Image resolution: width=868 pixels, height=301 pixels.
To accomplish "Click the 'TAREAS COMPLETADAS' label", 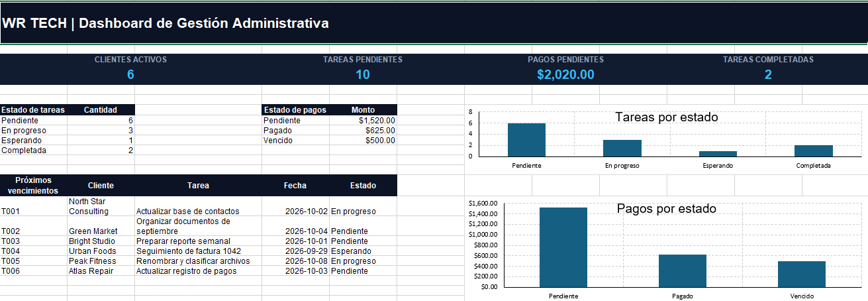I will coord(768,59).
